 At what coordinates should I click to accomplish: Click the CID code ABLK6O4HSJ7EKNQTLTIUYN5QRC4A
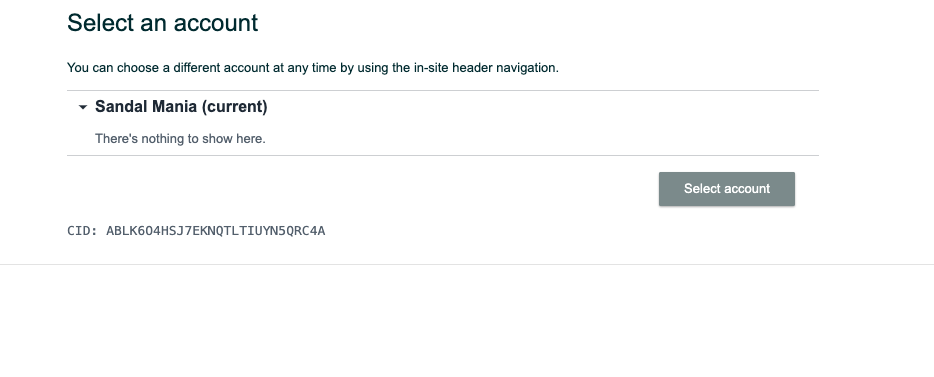[216, 231]
